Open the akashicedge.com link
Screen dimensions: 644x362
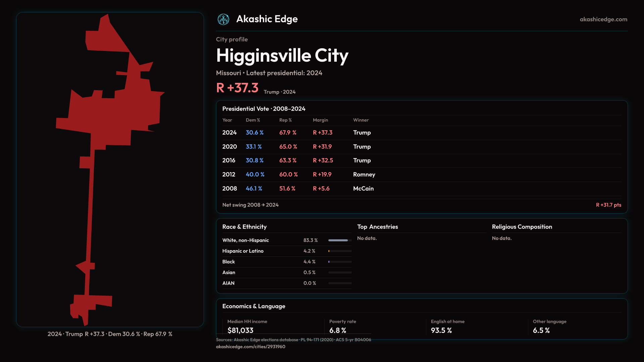(x=603, y=19)
